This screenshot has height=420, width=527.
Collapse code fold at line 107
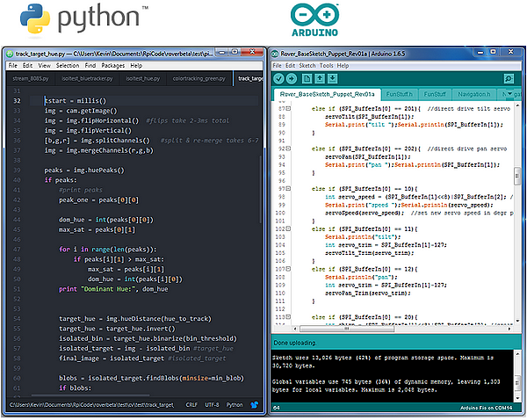click(x=288, y=269)
